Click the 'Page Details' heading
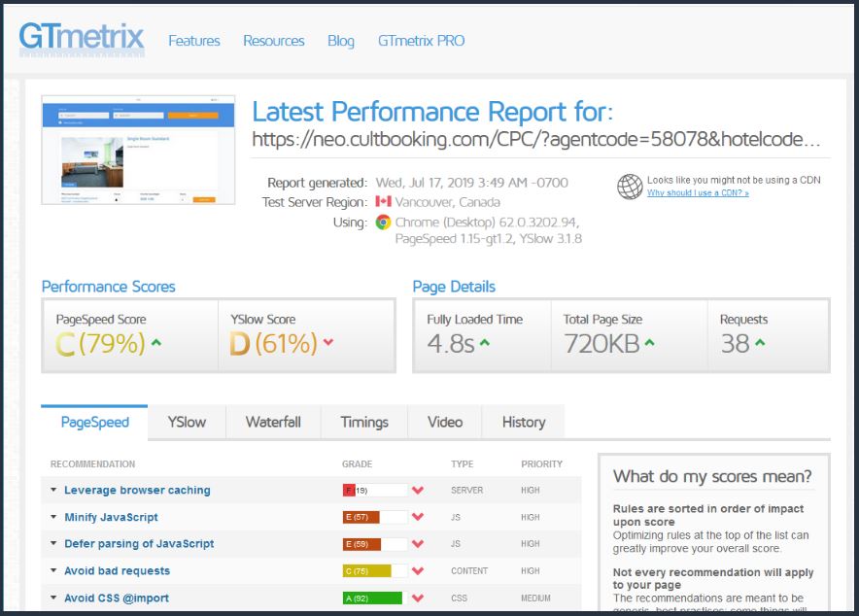The image size is (859, 616). coord(454,287)
